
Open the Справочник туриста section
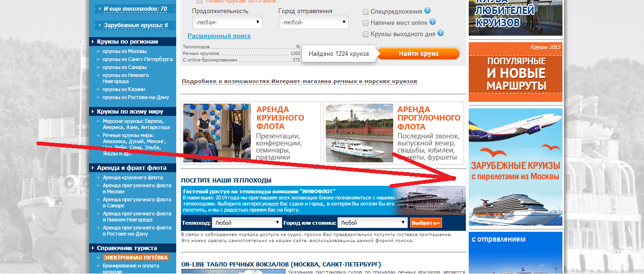click(x=132, y=248)
